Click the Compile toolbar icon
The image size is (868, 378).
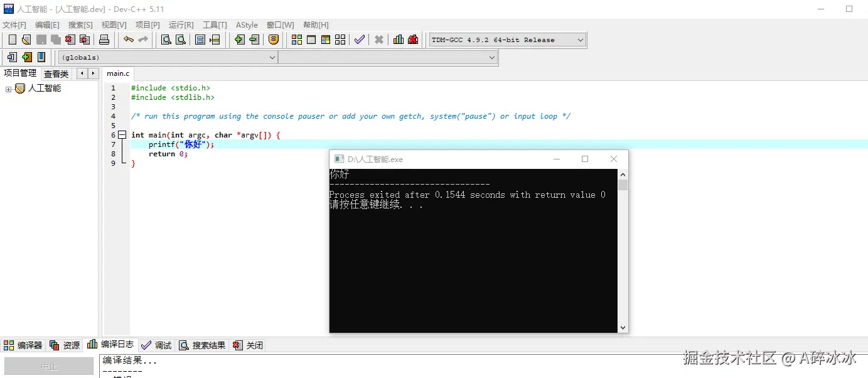pos(297,40)
